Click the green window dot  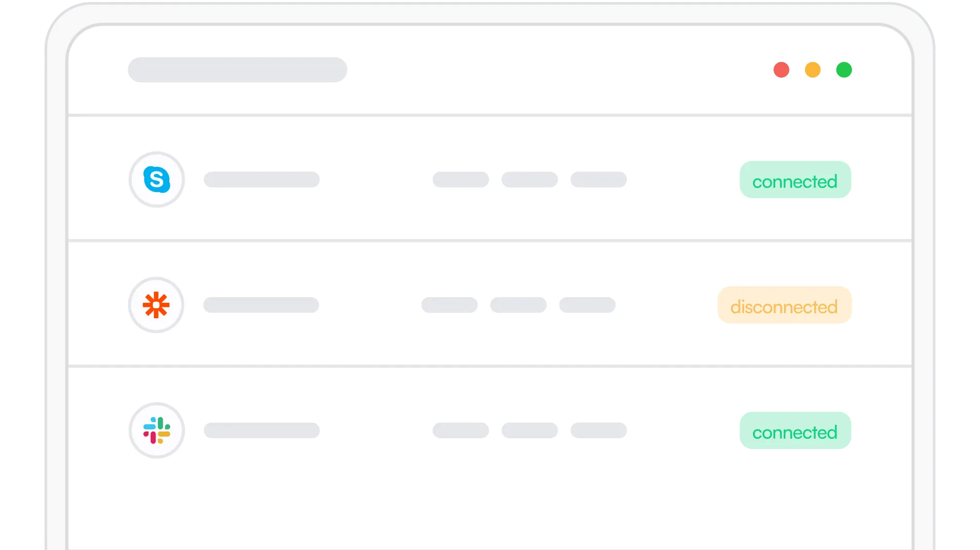[x=844, y=70]
